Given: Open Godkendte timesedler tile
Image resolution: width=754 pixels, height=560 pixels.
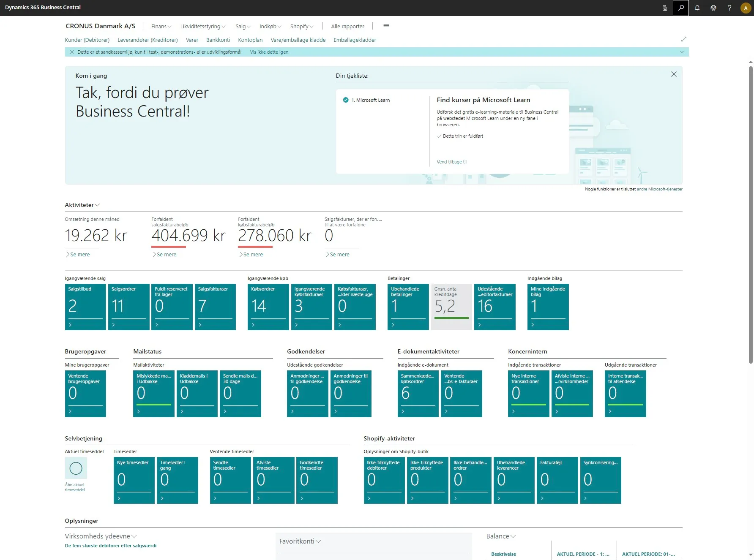Looking at the screenshot, I should pyautogui.click(x=317, y=480).
